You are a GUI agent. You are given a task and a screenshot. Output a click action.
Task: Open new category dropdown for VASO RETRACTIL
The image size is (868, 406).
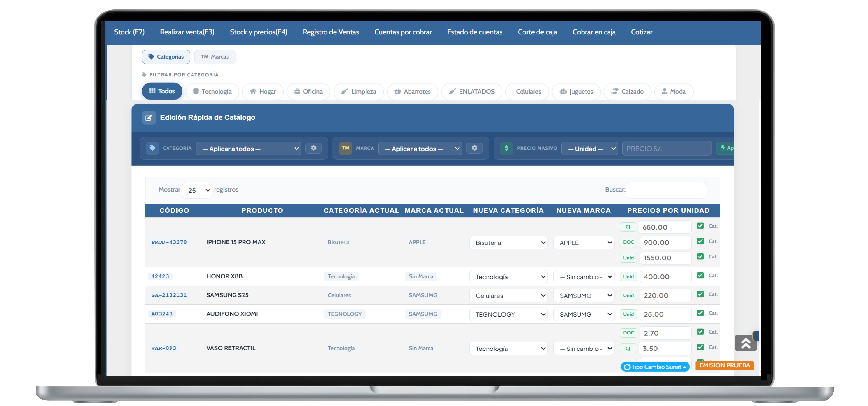click(x=508, y=349)
